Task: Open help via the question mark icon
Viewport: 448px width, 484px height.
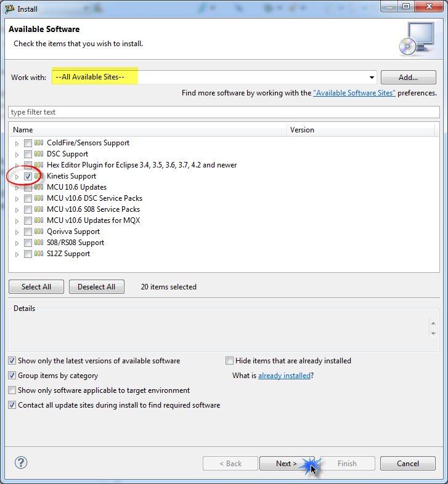Action: tap(21, 462)
